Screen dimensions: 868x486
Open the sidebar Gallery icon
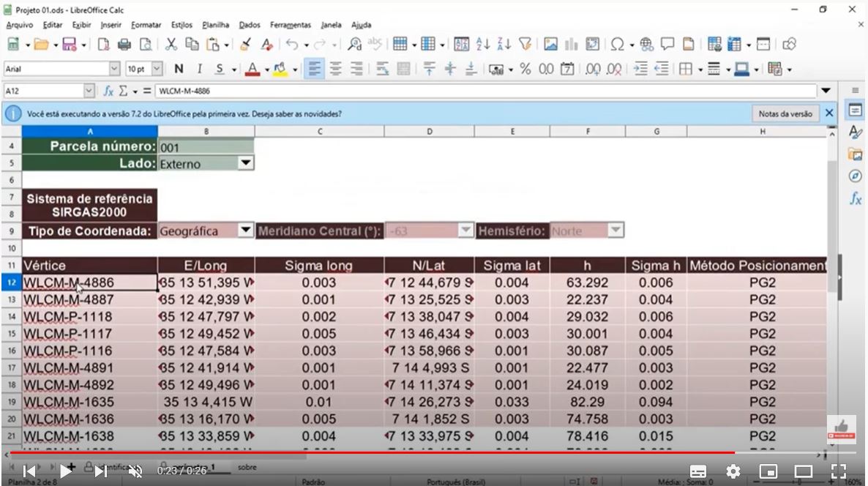(856, 154)
